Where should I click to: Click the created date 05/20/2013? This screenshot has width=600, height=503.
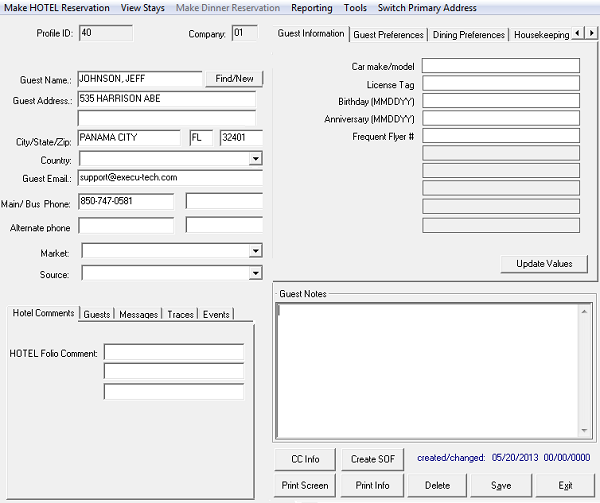[515, 457]
